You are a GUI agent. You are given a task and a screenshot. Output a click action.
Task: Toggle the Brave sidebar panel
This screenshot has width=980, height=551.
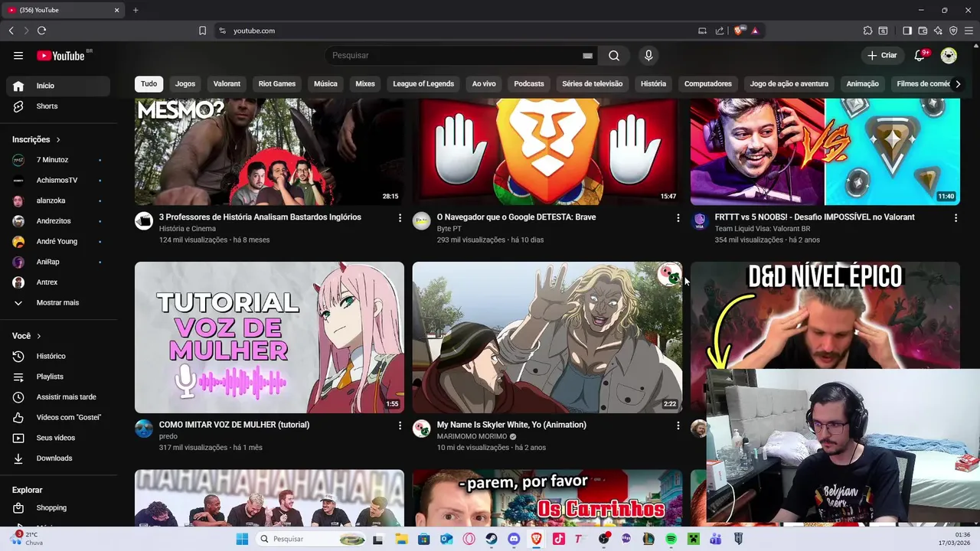(x=907, y=31)
